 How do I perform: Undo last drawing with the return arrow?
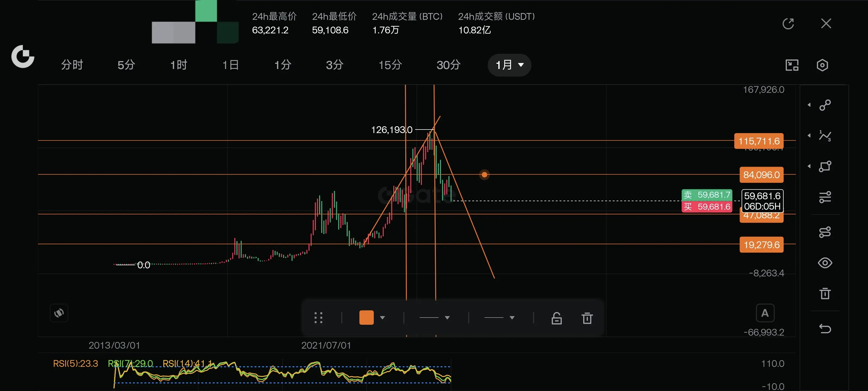point(825,328)
